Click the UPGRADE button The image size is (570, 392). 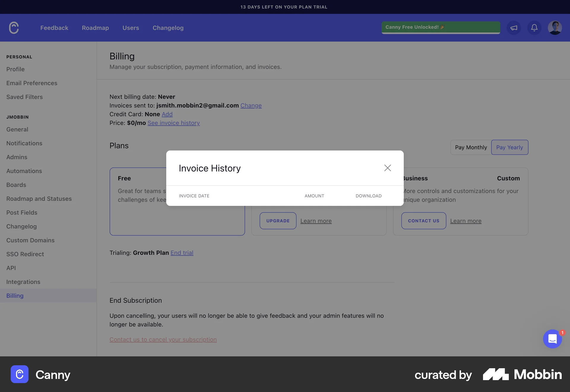tap(278, 221)
